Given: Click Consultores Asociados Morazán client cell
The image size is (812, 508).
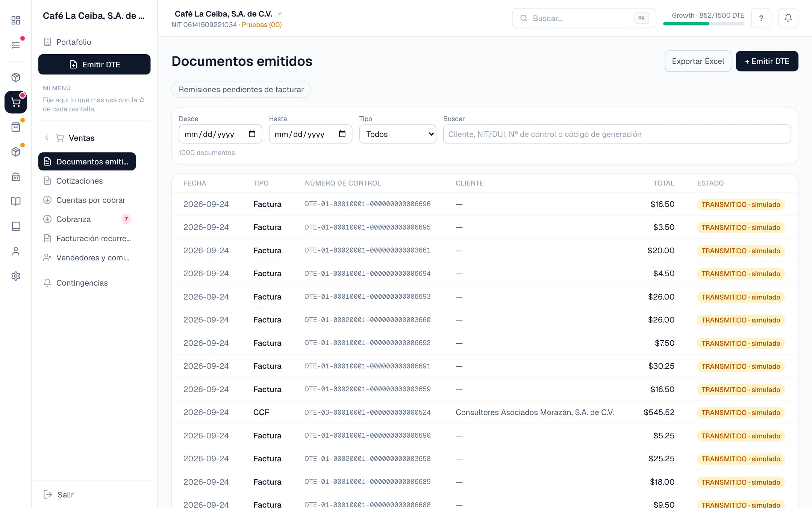Looking at the screenshot, I should 535,412.
